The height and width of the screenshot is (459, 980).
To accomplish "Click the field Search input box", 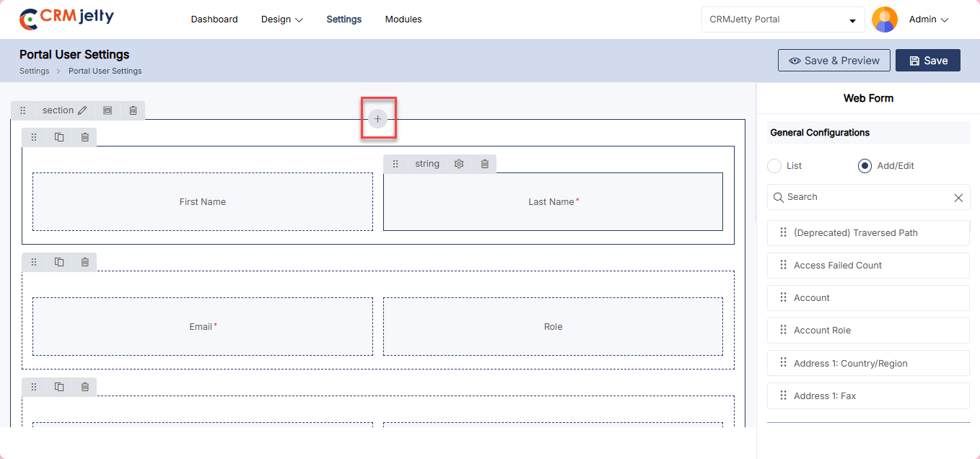I will pyautogui.click(x=862, y=197).
